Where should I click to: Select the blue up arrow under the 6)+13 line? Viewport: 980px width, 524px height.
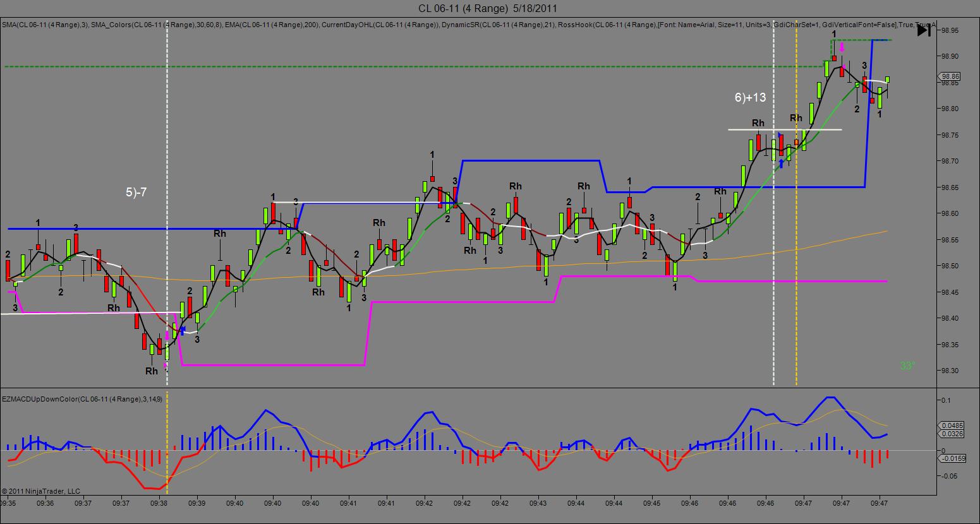[782, 164]
